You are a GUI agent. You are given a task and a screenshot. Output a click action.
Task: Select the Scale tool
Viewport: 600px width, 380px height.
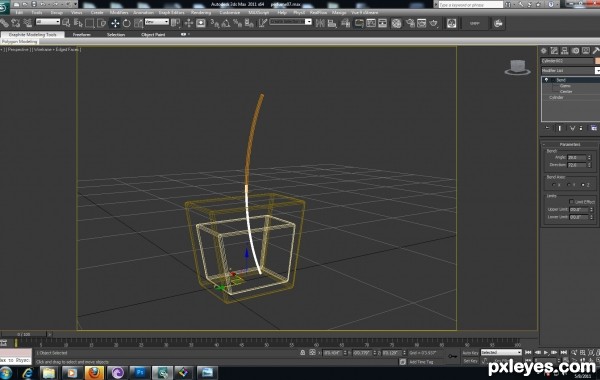click(x=138, y=23)
